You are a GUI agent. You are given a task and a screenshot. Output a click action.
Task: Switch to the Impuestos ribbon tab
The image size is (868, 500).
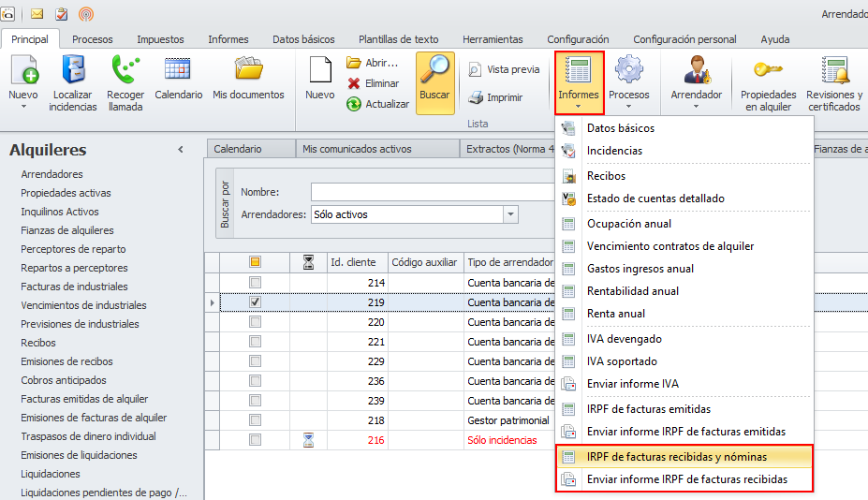tap(160, 39)
